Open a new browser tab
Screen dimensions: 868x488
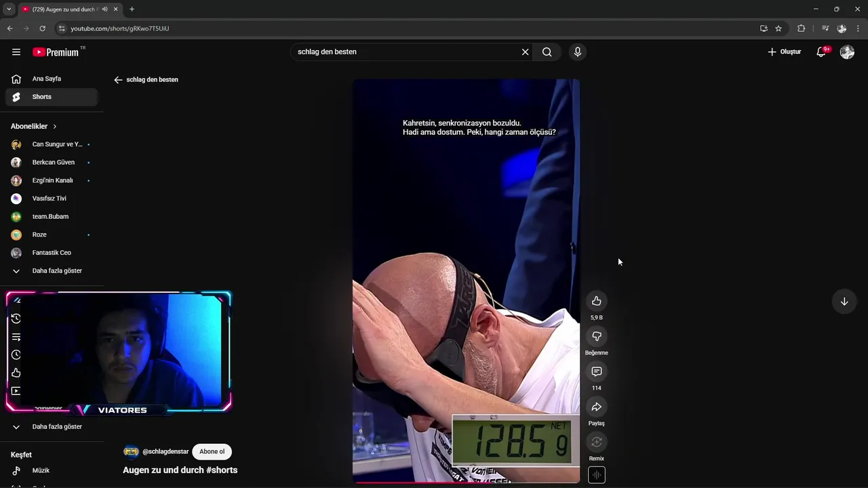click(x=132, y=9)
